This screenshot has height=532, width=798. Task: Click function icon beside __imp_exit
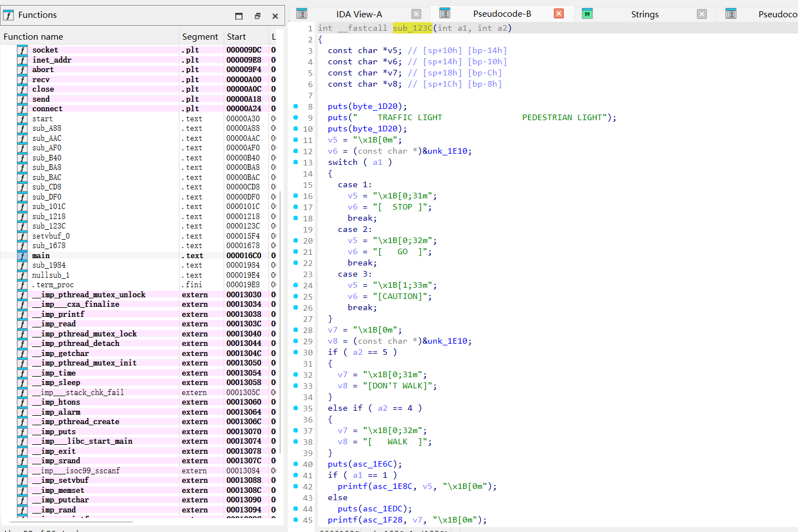click(x=22, y=451)
